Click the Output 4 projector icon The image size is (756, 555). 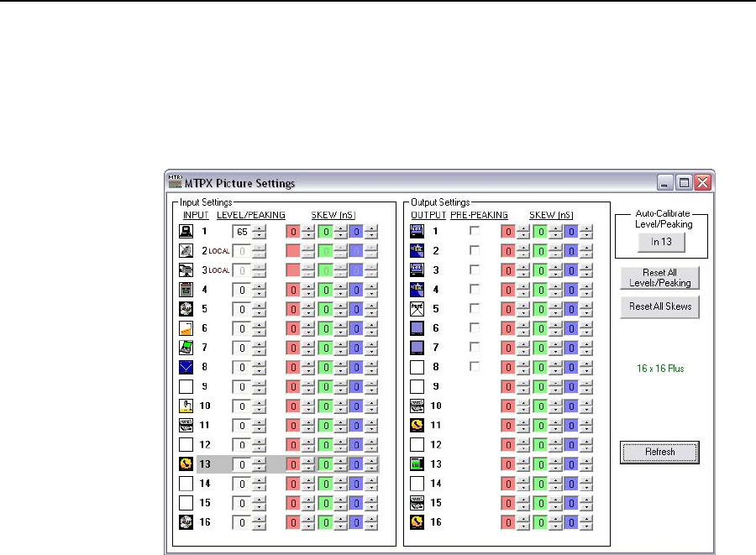click(x=417, y=290)
